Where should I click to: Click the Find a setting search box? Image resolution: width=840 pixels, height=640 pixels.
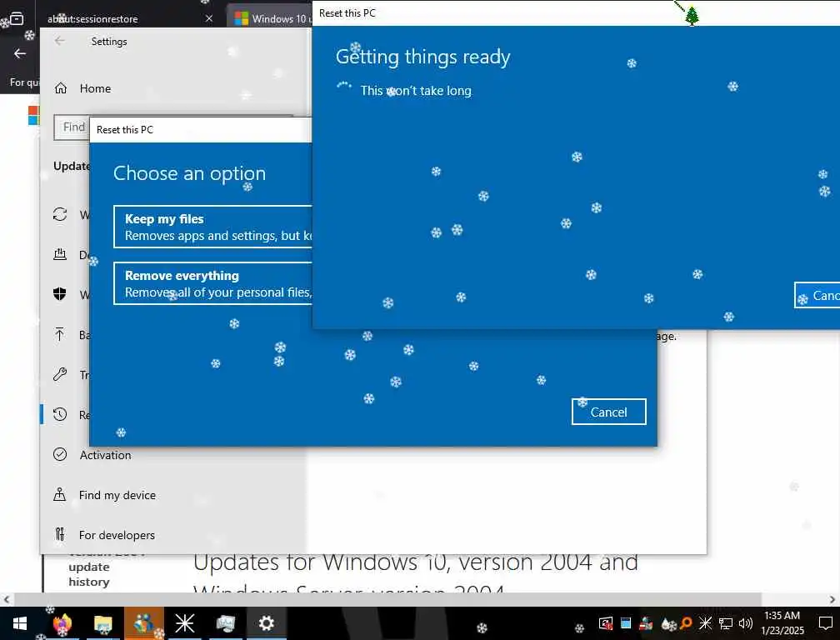coord(72,127)
